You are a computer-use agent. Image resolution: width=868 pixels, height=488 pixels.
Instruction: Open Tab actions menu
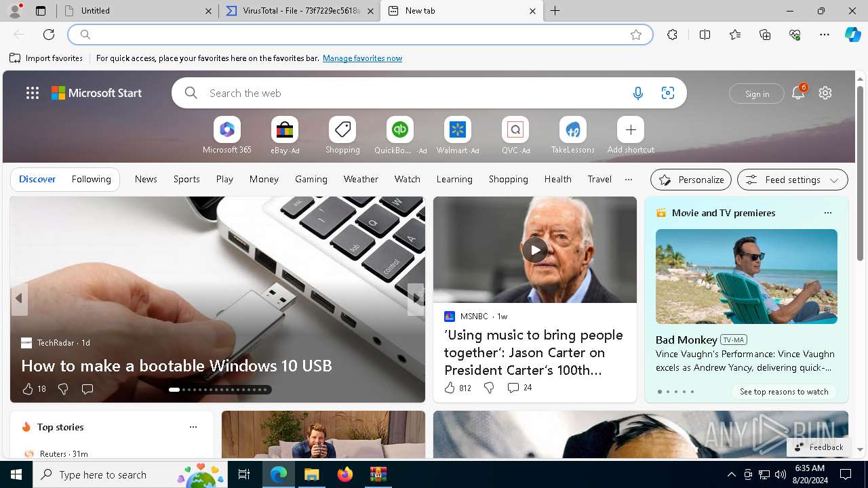pos(41,11)
